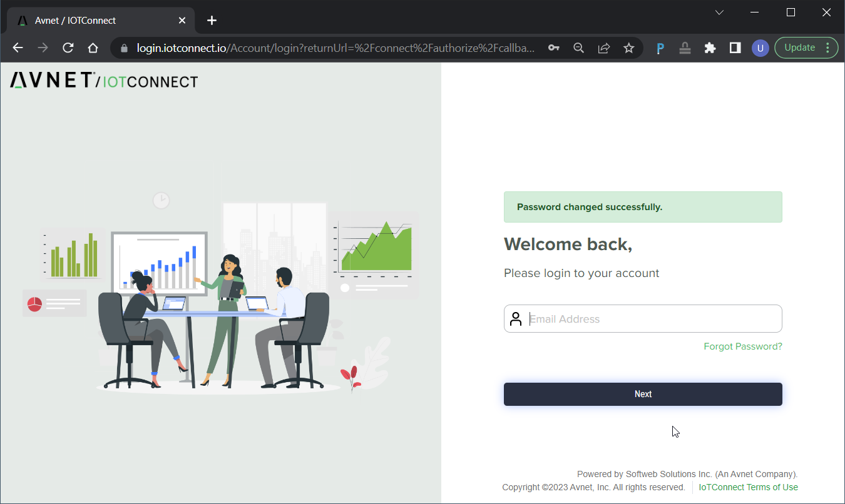Open the Forgot Password link

[x=742, y=346]
